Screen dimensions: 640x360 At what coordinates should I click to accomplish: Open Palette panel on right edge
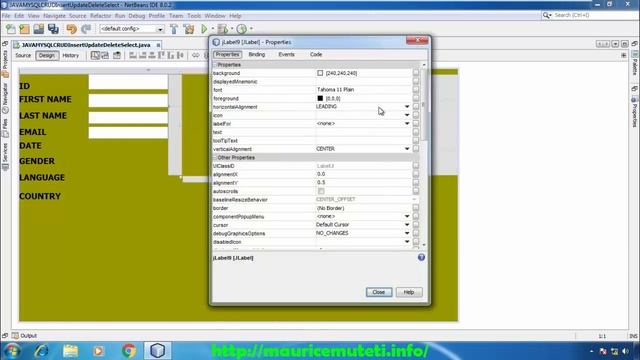(x=635, y=63)
